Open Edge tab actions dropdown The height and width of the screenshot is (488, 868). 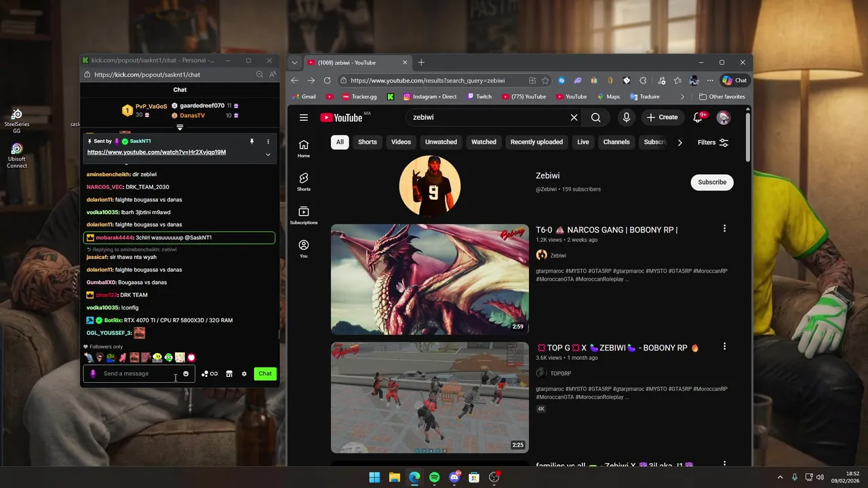[x=294, y=62]
